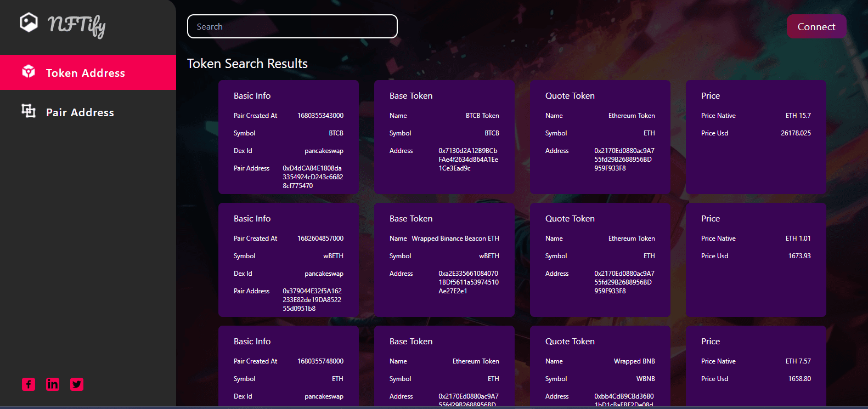Click the Token Address cube icon
868x409 pixels.
point(29,72)
